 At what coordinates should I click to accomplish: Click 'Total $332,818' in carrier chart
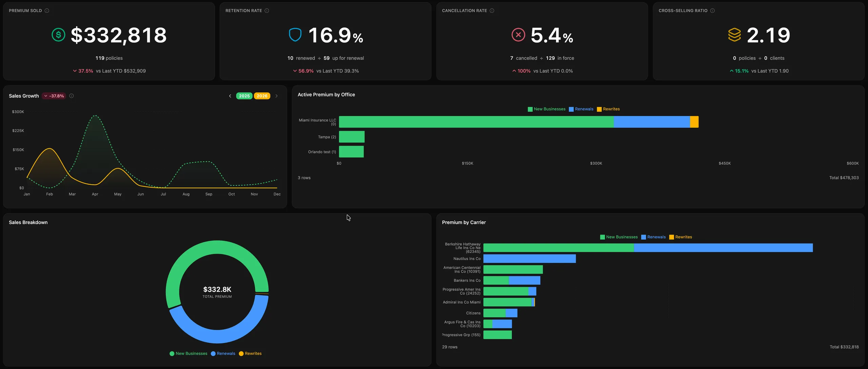point(844,347)
